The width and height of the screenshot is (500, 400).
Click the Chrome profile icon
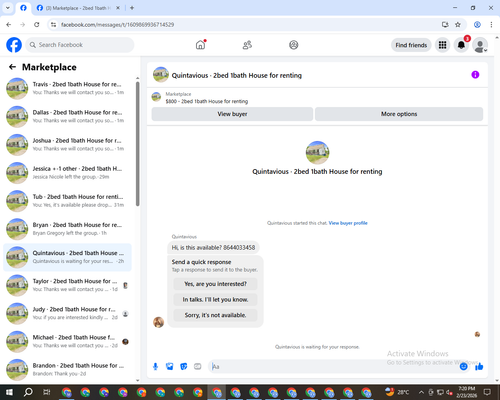tap(477, 25)
